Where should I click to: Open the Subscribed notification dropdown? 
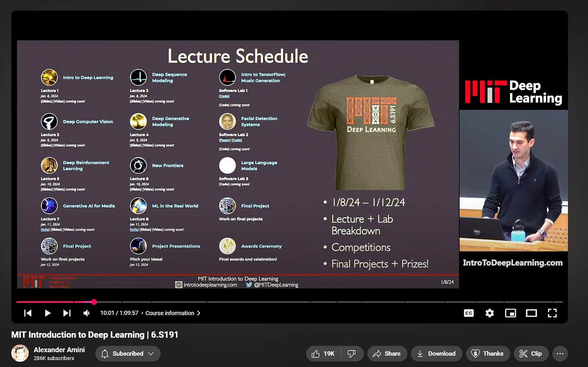point(128,354)
